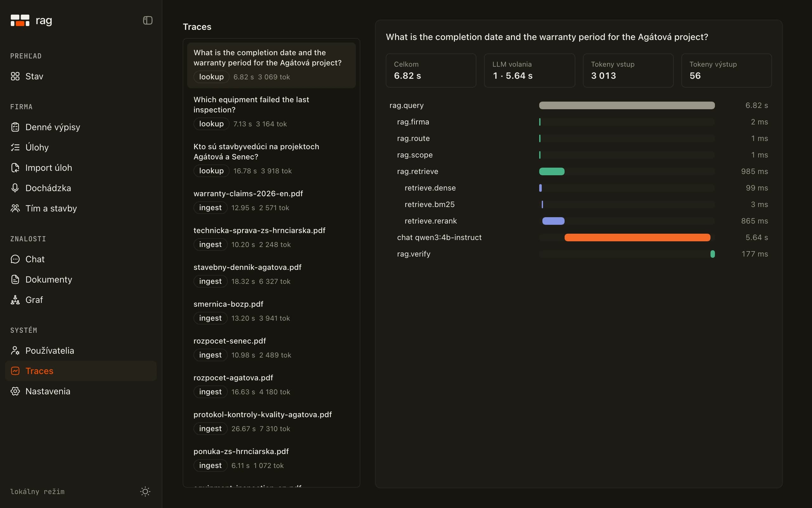Click the Dochádzka microphone icon

pyautogui.click(x=15, y=188)
